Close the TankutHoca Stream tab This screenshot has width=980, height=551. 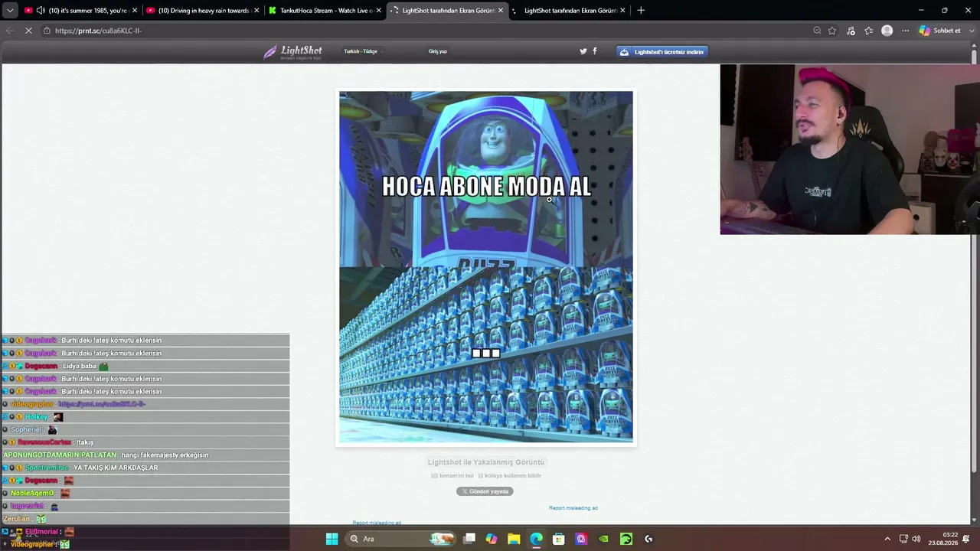(378, 10)
